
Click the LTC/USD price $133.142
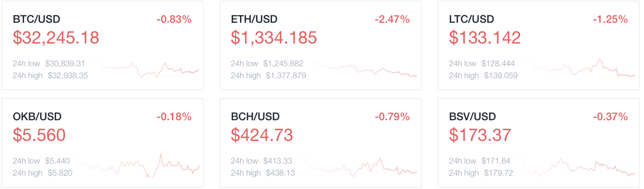coord(485,38)
